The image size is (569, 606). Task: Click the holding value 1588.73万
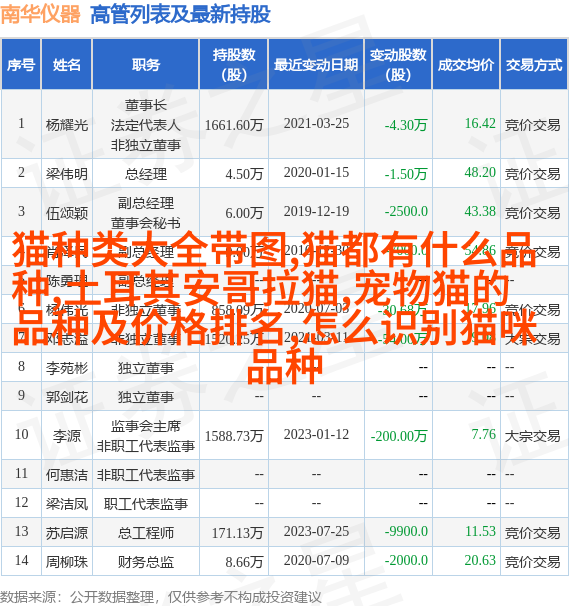(234, 436)
